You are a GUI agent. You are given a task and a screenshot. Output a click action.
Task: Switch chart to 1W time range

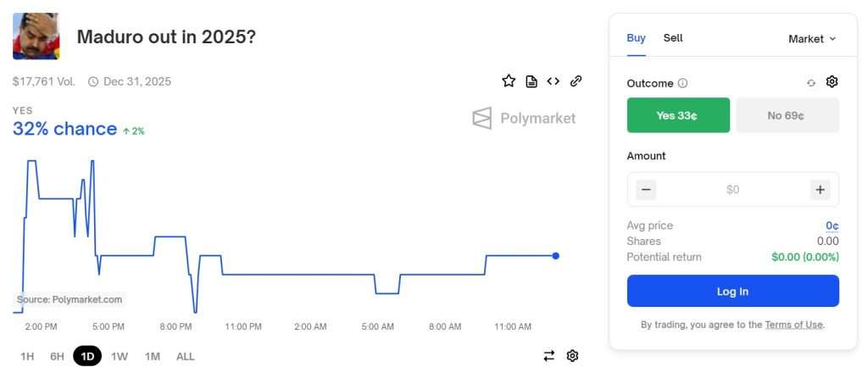[x=120, y=356]
